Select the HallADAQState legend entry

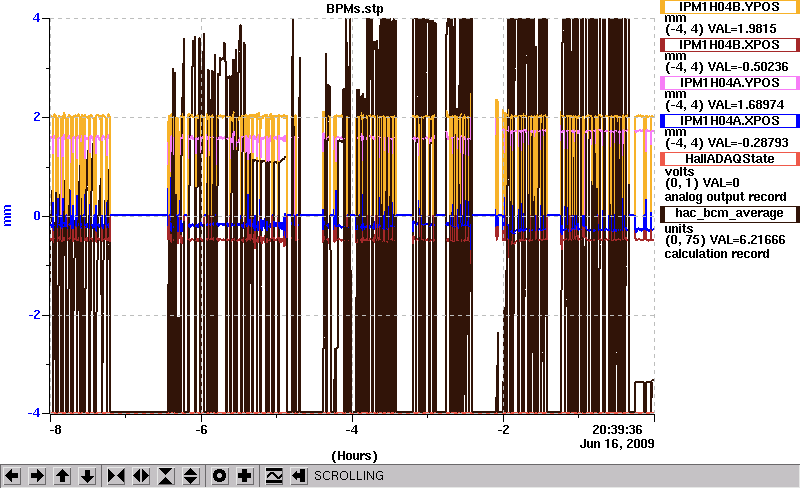point(729,159)
